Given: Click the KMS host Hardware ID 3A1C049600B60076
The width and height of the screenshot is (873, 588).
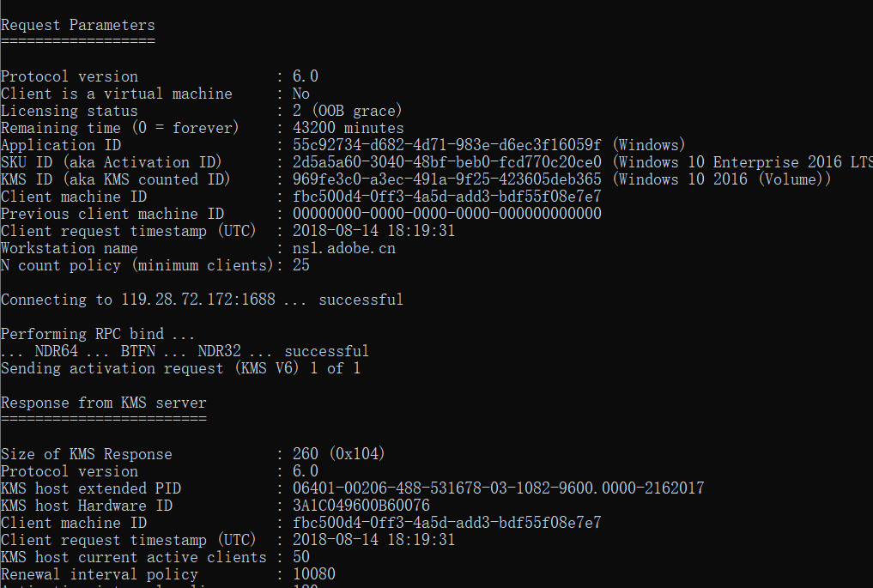Looking at the screenshot, I should pyautogui.click(x=361, y=506).
